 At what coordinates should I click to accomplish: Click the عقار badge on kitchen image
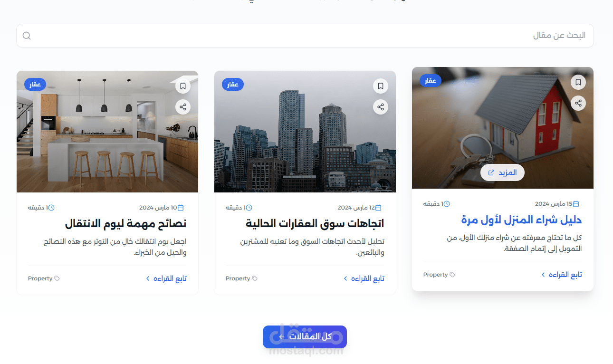coord(35,85)
